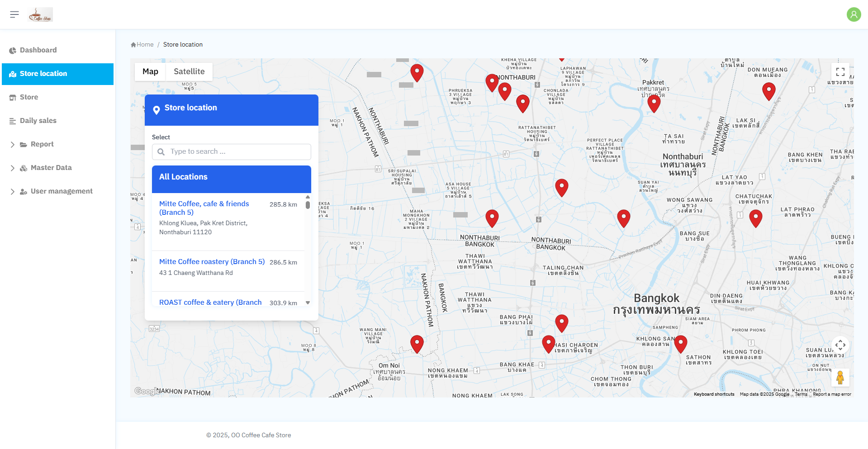Screen dimensions: 868x449
Task: Open ROAST coffee & eatery branch
Action: tap(210, 302)
